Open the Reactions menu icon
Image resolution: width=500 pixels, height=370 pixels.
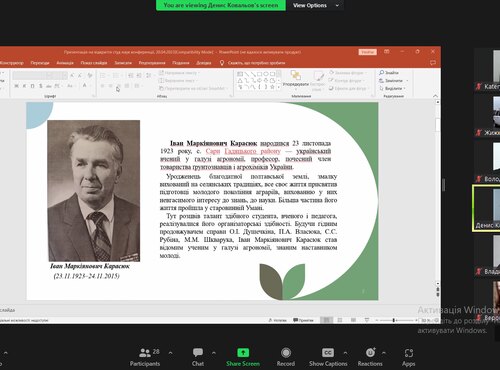point(370,352)
